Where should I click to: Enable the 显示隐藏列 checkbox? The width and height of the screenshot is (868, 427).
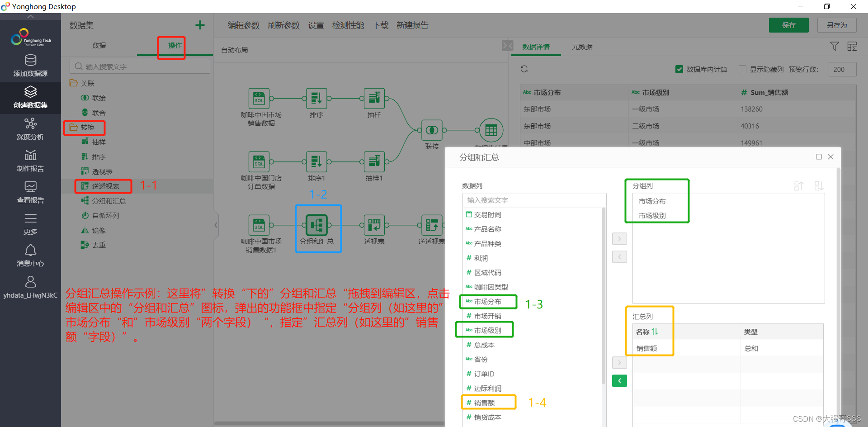[742, 69]
